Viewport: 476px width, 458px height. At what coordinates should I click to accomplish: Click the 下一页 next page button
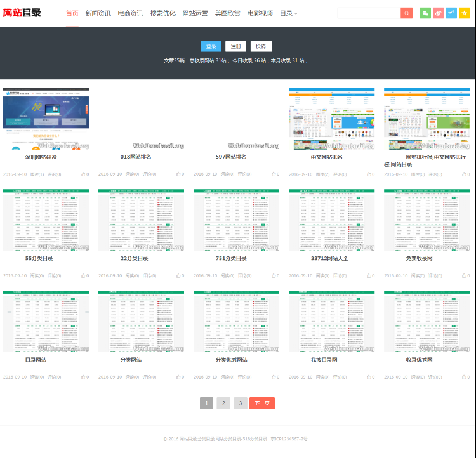pos(262,403)
